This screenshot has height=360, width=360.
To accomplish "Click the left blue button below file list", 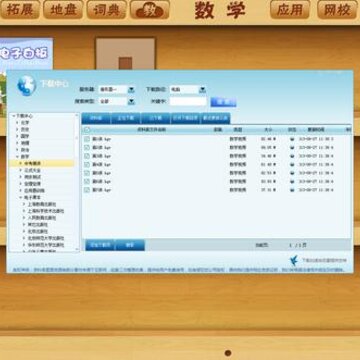I will [100, 245].
